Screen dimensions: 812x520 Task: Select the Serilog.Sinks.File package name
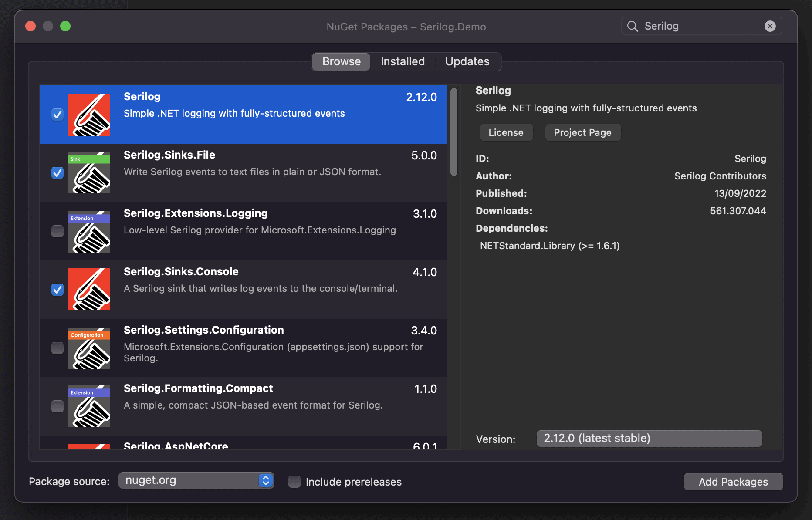click(169, 155)
